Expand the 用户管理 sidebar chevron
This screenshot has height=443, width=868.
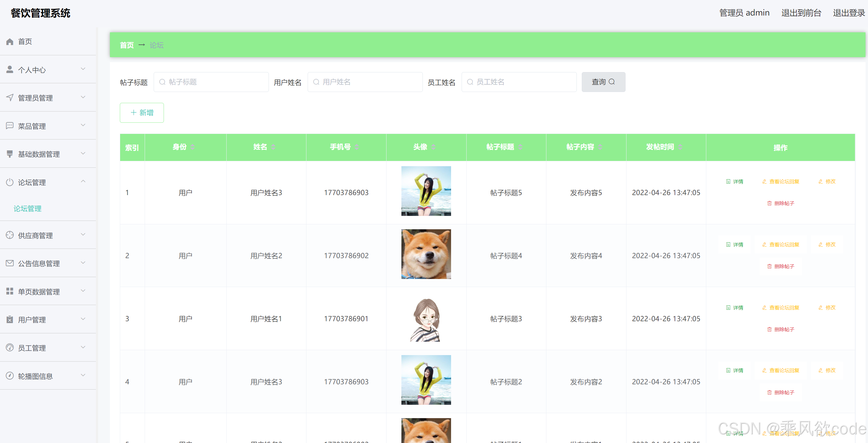tap(83, 319)
